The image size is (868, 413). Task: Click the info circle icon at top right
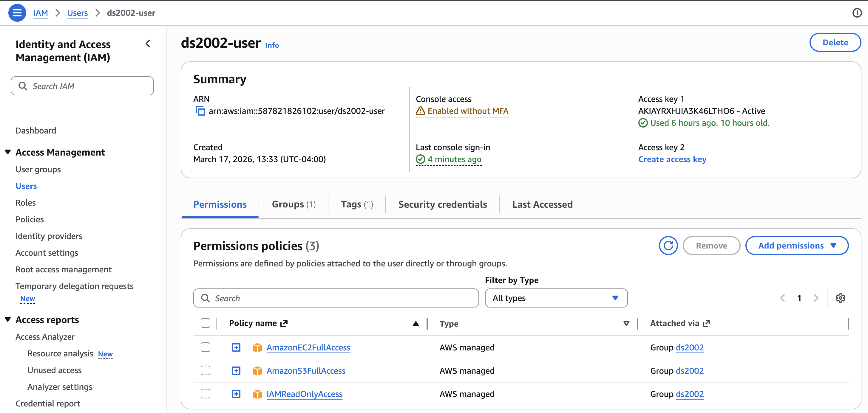pyautogui.click(x=857, y=13)
